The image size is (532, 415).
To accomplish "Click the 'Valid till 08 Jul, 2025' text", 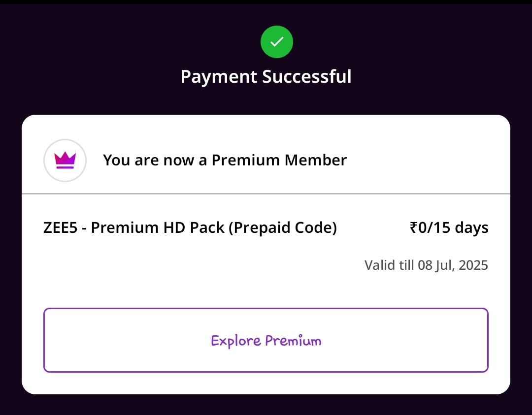I will coord(426,265).
